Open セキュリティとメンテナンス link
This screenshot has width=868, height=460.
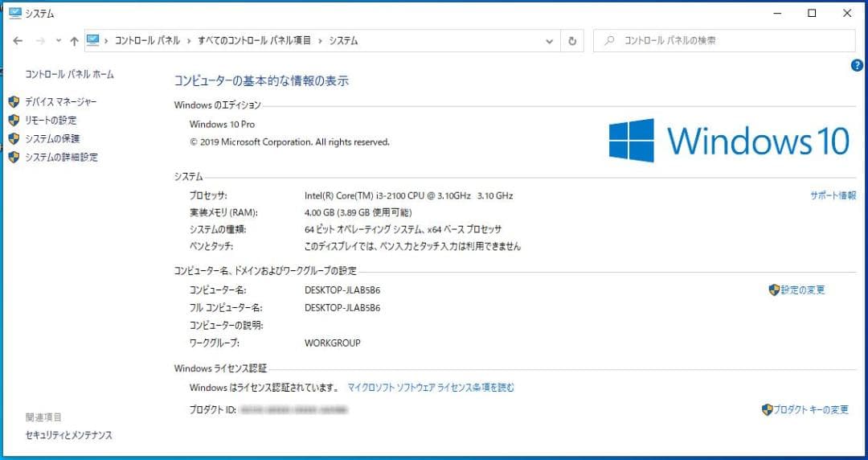(68, 436)
